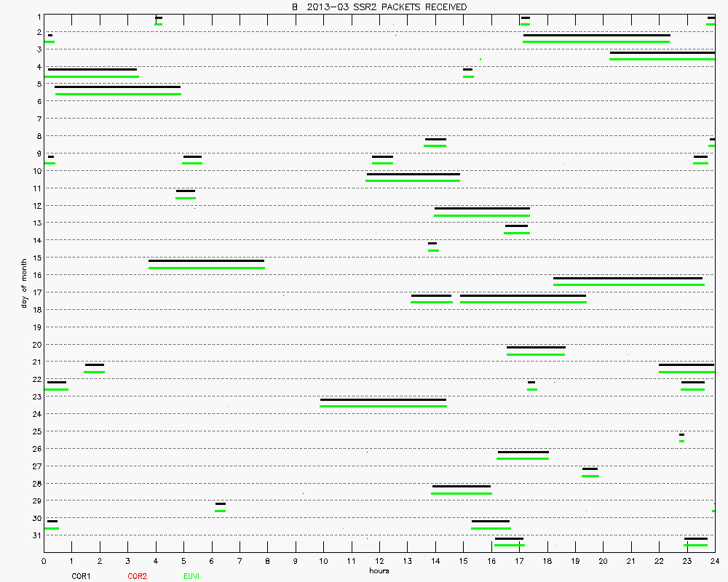The height and width of the screenshot is (582, 728).
Task: Click the 'day of month' y-axis label
Action: click(24, 283)
